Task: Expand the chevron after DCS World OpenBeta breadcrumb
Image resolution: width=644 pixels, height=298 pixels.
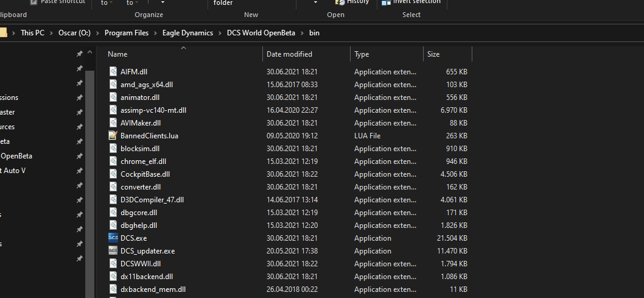Action: click(x=303, y=33)
